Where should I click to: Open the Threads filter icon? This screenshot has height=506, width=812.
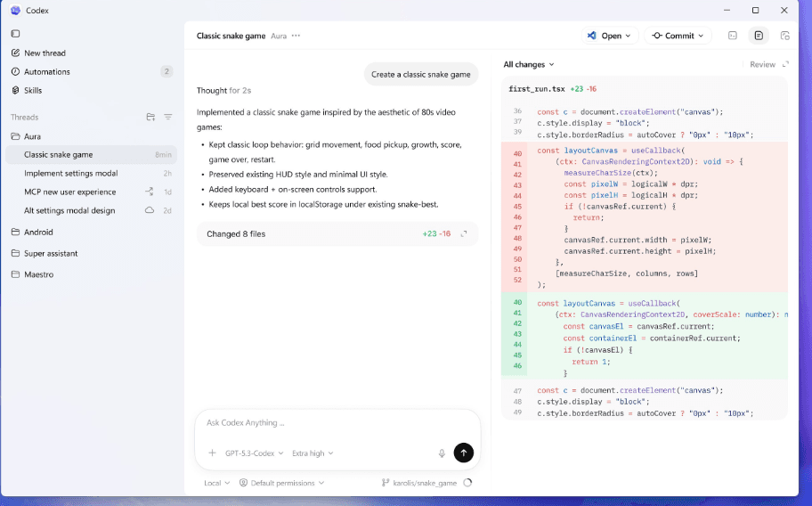167,117
